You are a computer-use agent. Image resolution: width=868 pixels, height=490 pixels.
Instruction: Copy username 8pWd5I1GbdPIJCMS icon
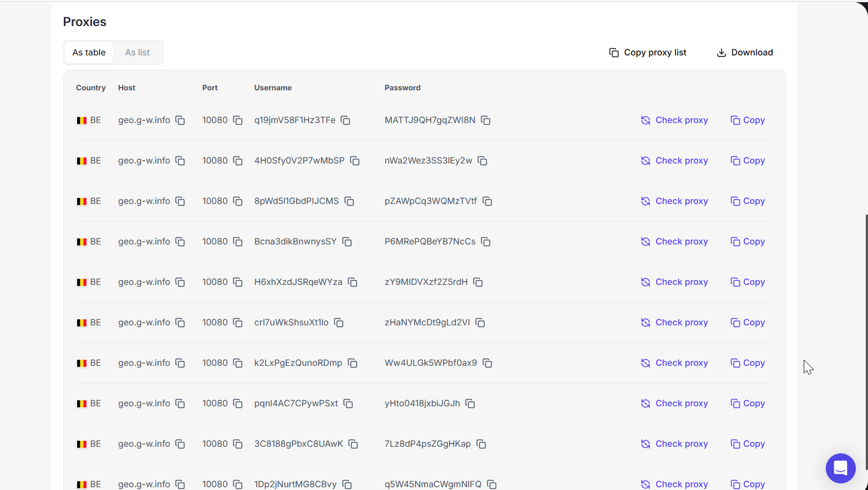[349, 201]
